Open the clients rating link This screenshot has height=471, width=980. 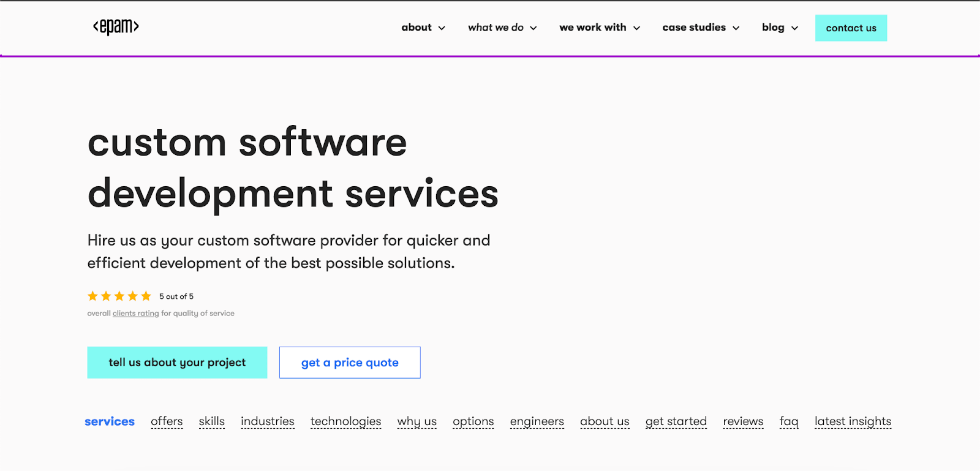coord(135,314)
